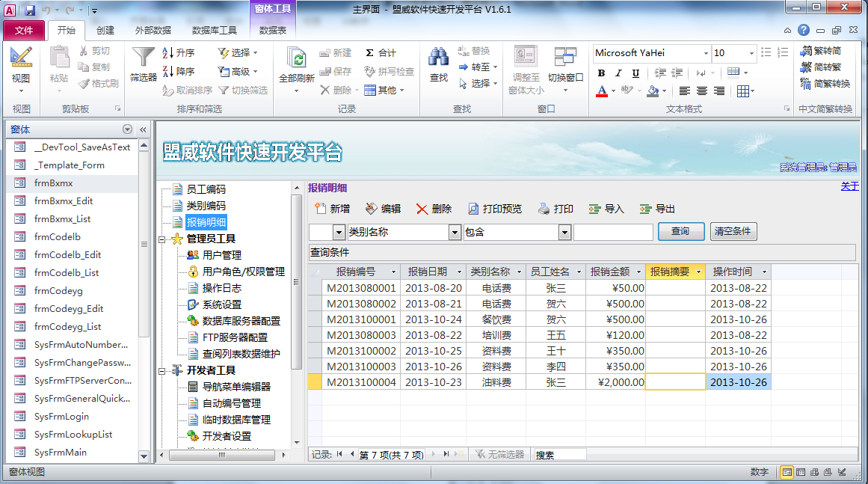868x484 pixels.
Task: Jump to first record navigation arrow
Action: [339, 454]
